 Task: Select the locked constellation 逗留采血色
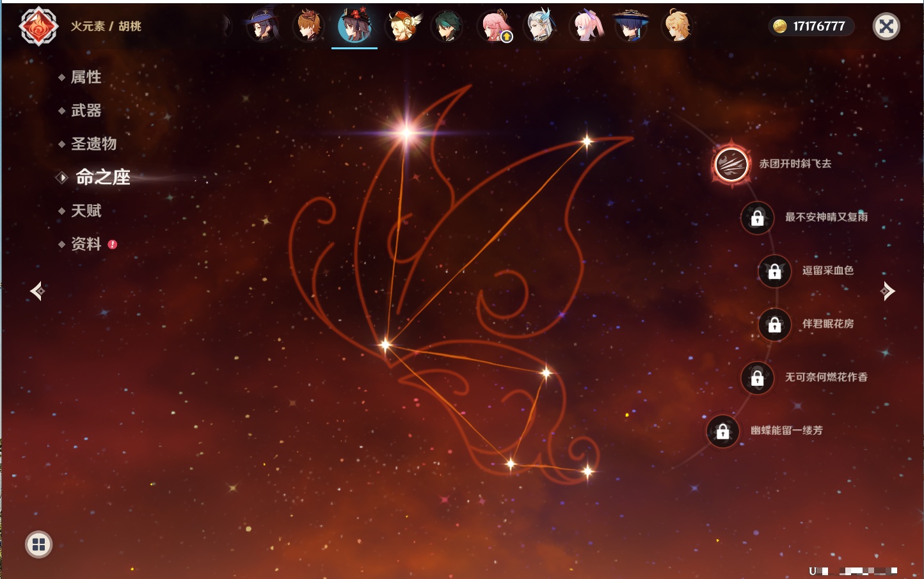(774, 271)
